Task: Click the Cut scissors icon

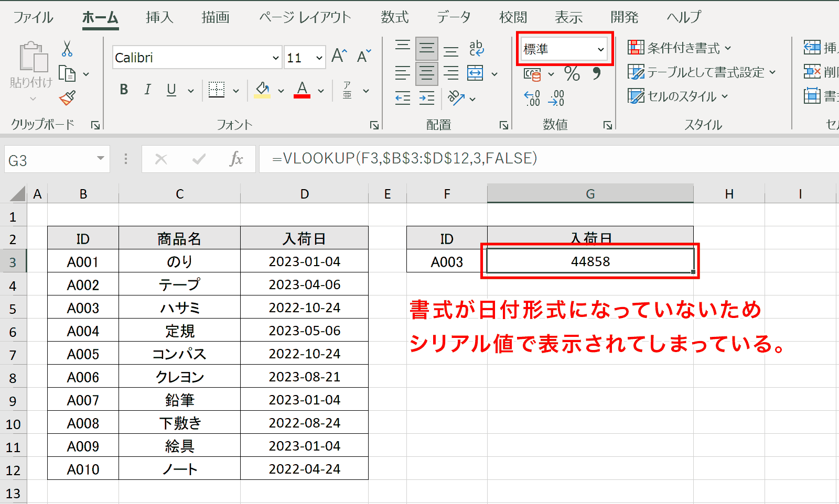Action: point(67,49)
